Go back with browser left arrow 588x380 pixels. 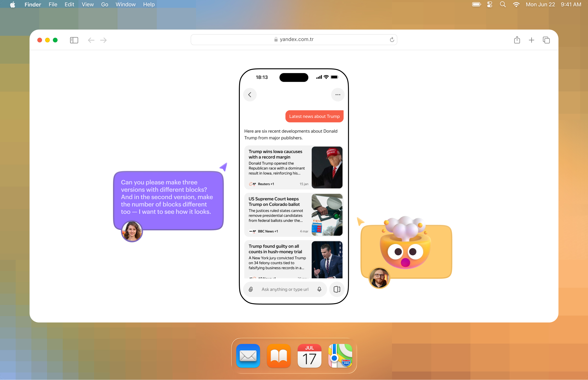(x=91, y=40)
